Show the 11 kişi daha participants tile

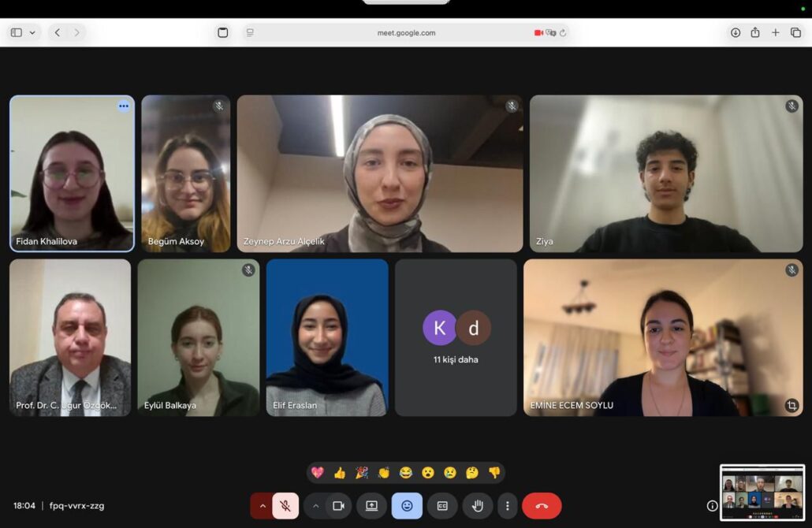click(x=456, y=337)
